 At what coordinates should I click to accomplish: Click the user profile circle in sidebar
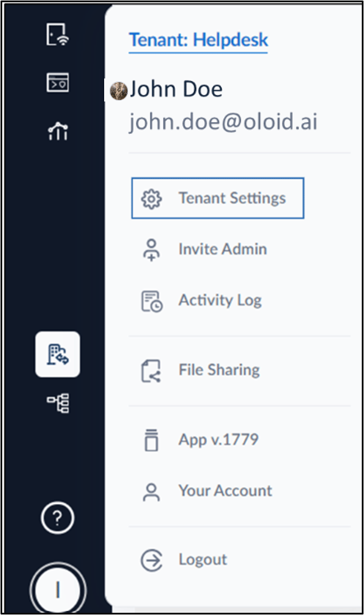[x=58, y=589]
